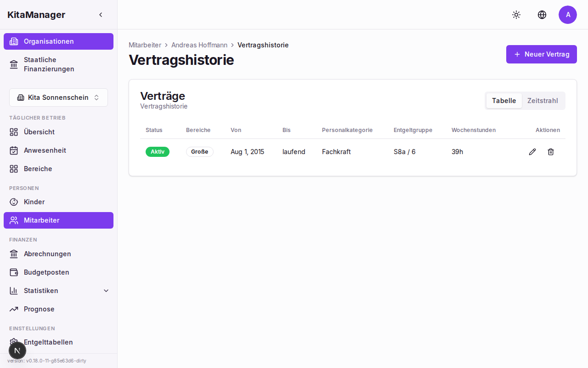Create a new contract with Neuer Vertrag

pyautogui.click(x=541, y=54)
